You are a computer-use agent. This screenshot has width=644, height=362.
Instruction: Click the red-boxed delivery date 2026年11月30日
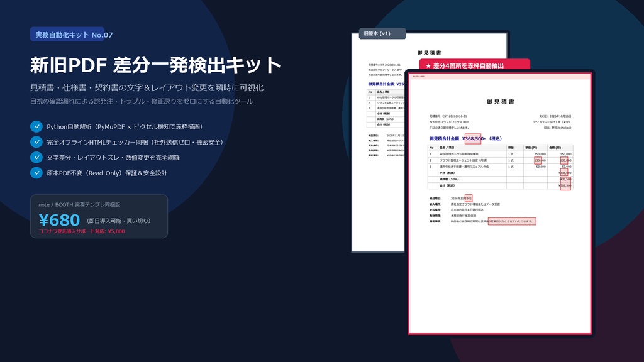click(x=468, y=198)
